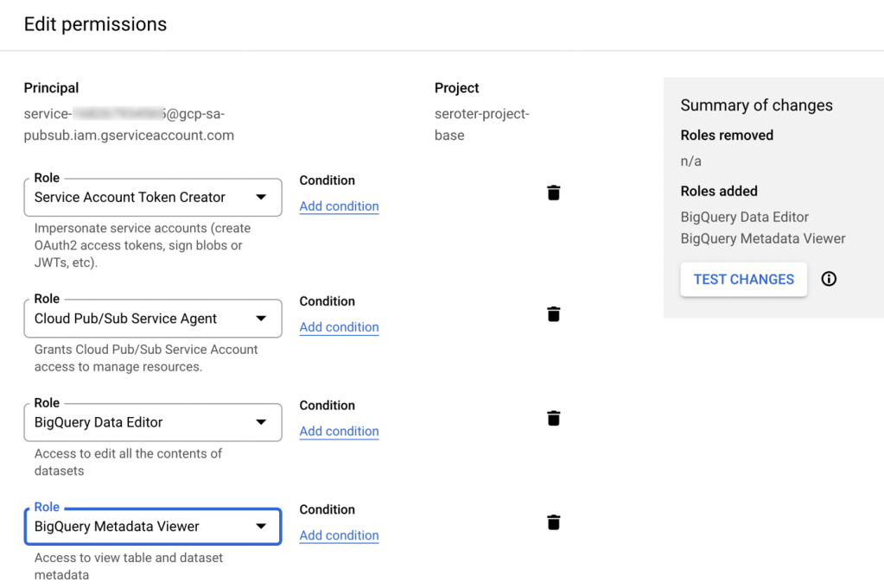This screenshot has height=588, width=884.
Task: Click BigQuery Metadata Viewer under Roles added
Action: coord(762,238)
